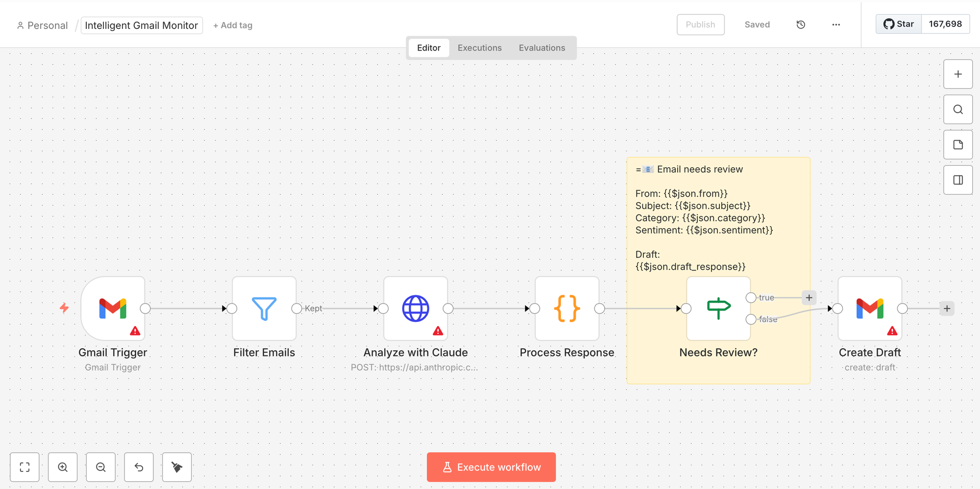
Task: Click the Saved status text
Action: [757, 25]
